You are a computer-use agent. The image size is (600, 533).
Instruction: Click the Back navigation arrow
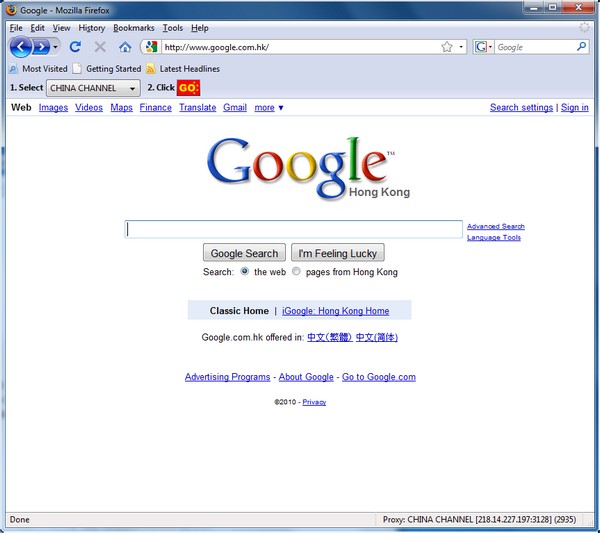[x=21, y=47]
